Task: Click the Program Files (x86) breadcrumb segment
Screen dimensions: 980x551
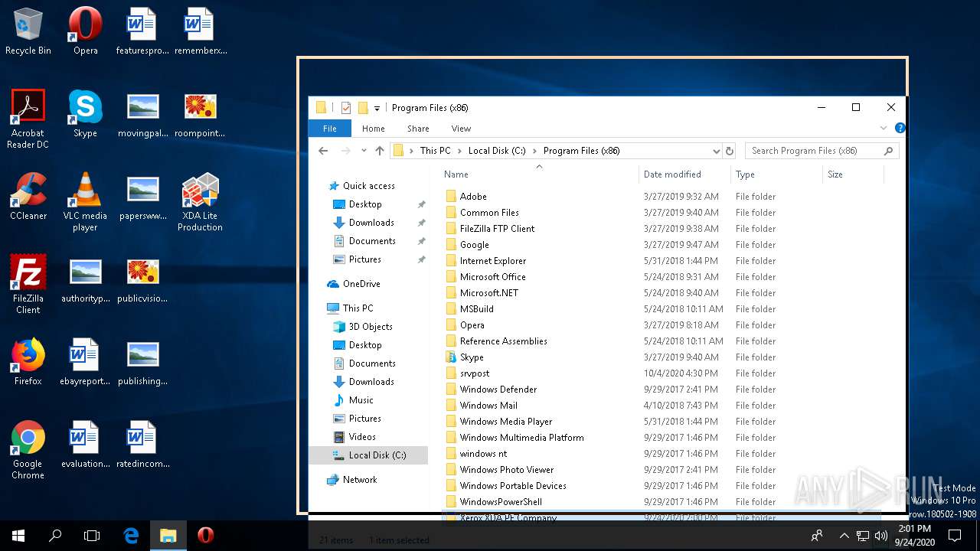Action: [582, 151]
